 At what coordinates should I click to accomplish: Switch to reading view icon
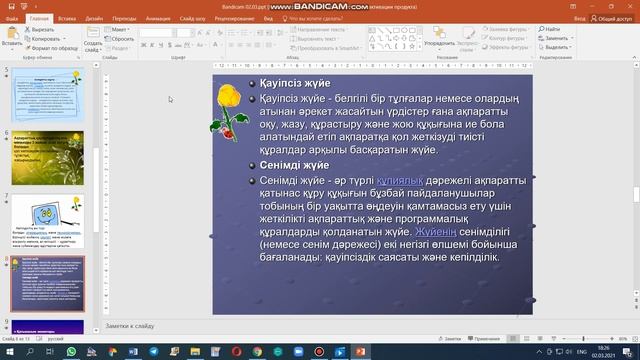[540, 339]
